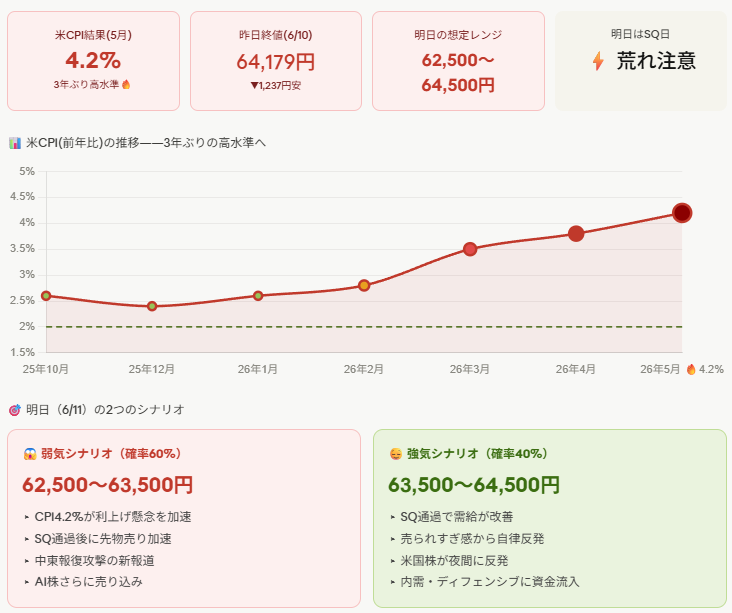Click the 5% y-axis label
This screenshot has height=613, width=732.
(27, 171)
